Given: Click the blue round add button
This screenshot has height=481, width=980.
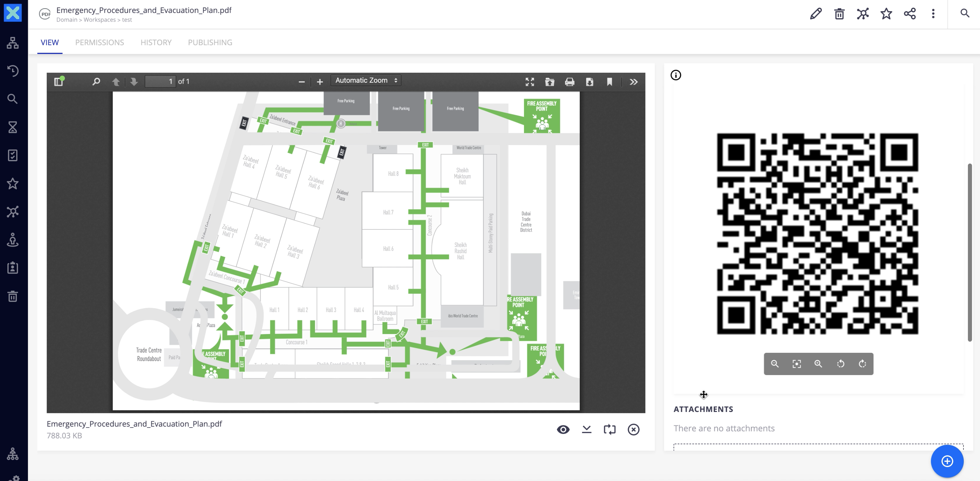Looking at the screenshot, I should pyautogui.click(x=947, y=461).
